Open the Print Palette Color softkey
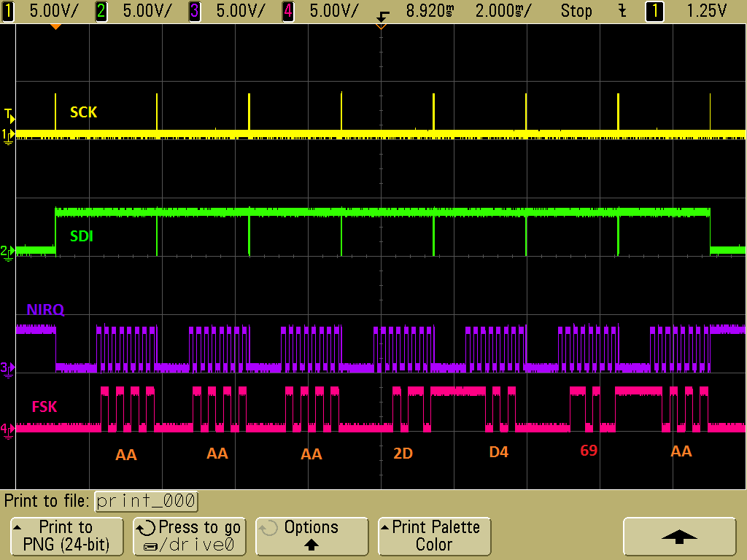747x560 pixels. click(x=434, y=536)
